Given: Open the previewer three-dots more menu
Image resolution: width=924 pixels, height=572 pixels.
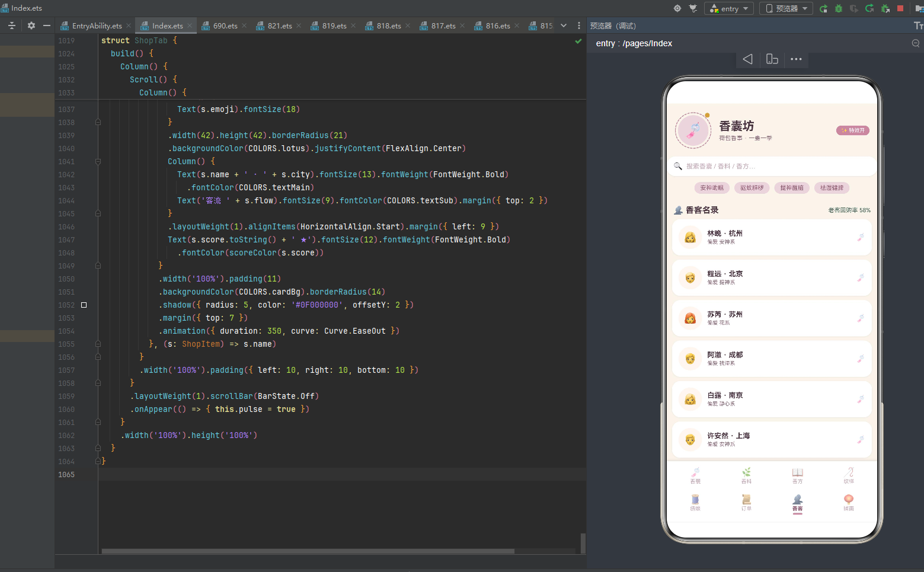Looking at the screenshot, I should click(x=796, y=59).
